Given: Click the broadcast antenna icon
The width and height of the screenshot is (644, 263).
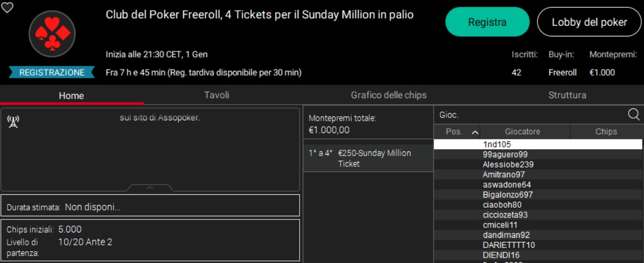Looking at the screenshot, I should tap(13, 122).
